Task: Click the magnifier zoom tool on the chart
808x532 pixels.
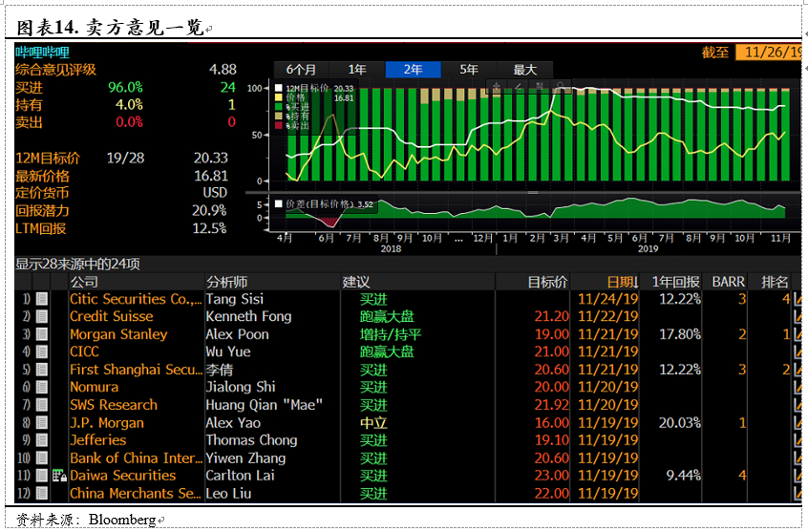Action: tap(562, 87)
